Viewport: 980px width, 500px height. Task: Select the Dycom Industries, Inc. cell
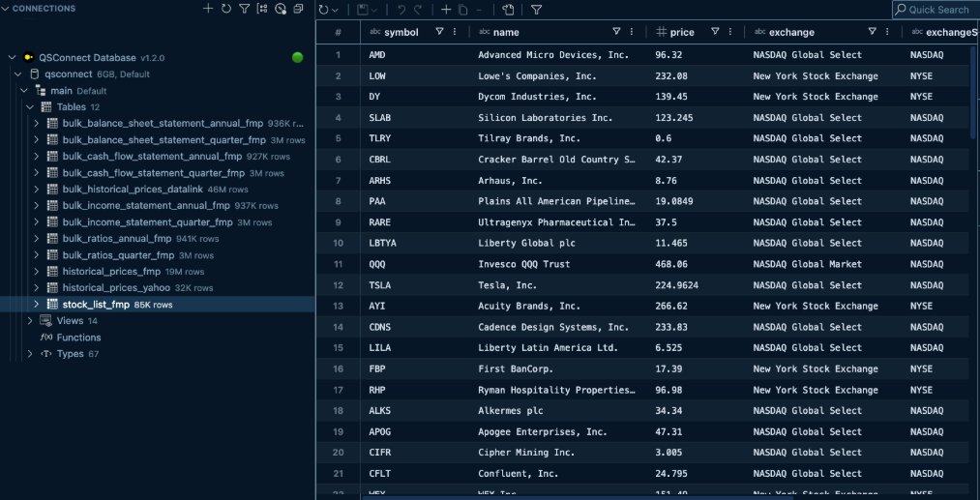557,97
